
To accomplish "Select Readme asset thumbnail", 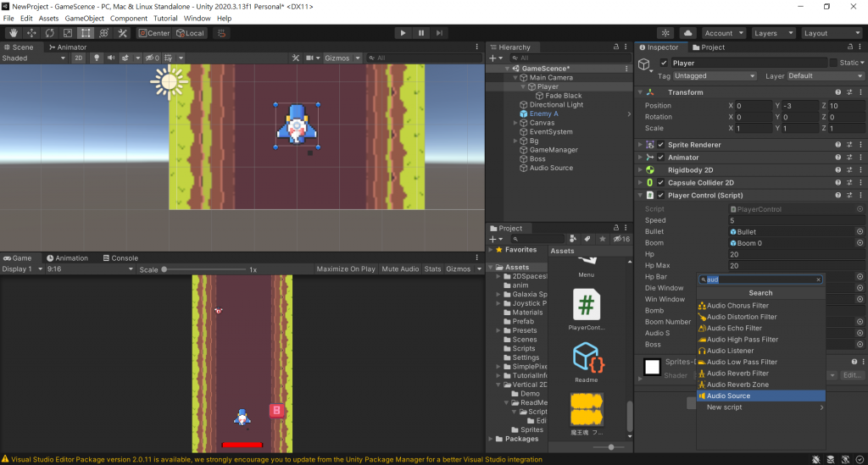I will click(x=587, y=357).
